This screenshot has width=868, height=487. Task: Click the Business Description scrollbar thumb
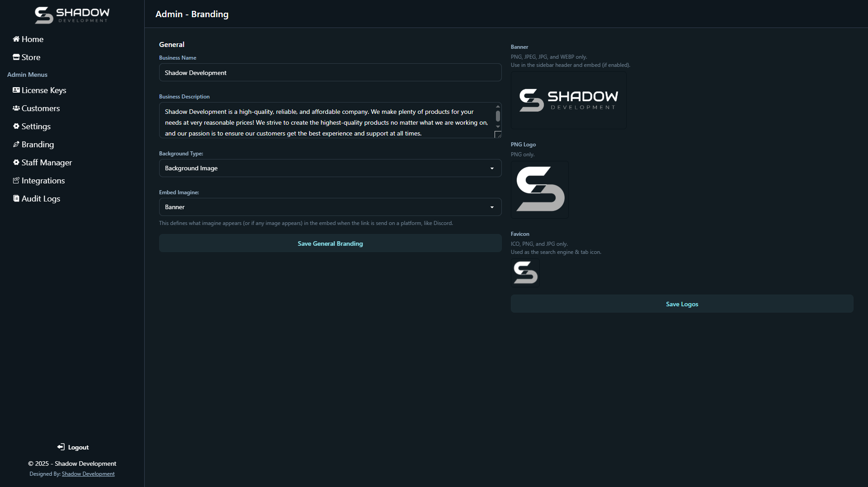(498, 116)
